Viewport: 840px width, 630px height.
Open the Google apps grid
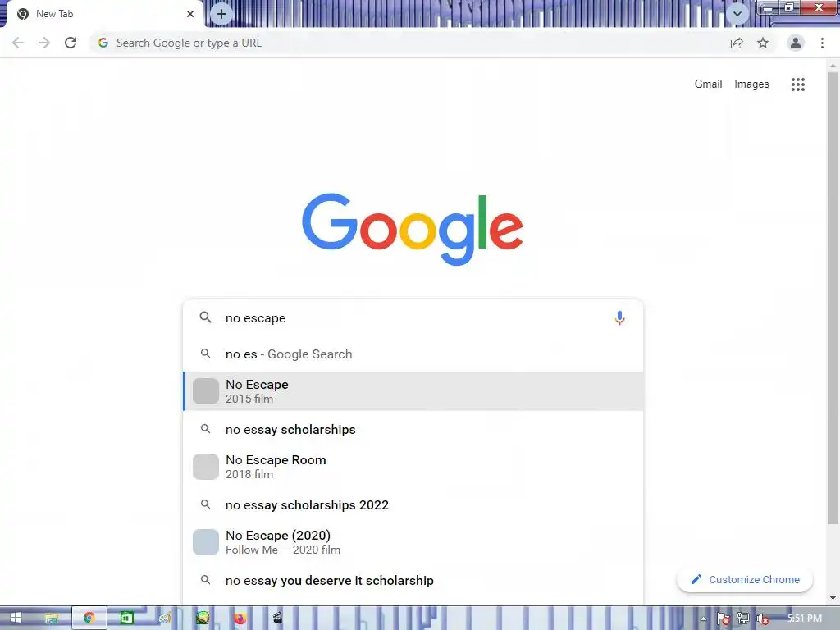(797, 84)
